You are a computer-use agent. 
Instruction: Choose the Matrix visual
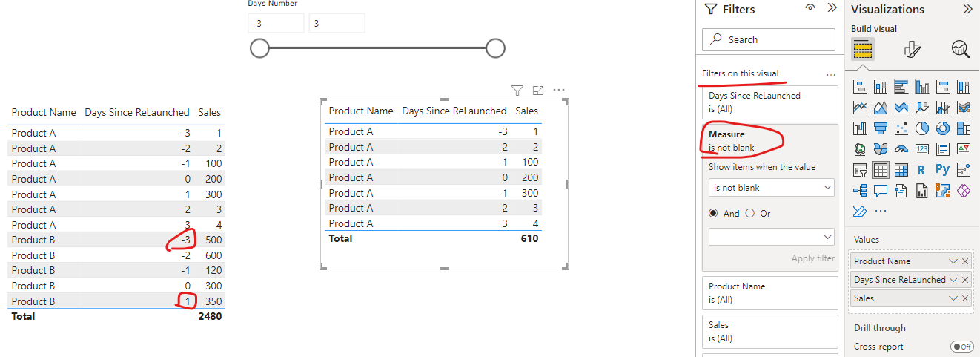pyautogui.click(x=901, y=170)
